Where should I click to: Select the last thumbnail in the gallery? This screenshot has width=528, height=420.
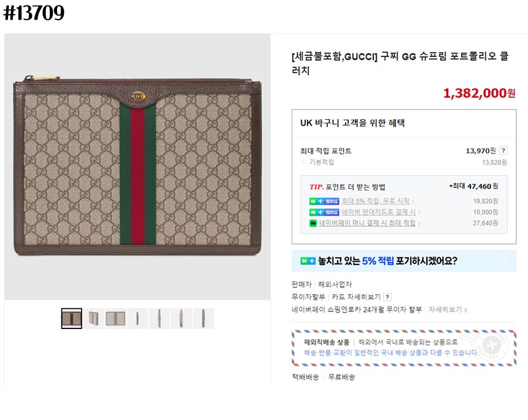tap(203, 319)
